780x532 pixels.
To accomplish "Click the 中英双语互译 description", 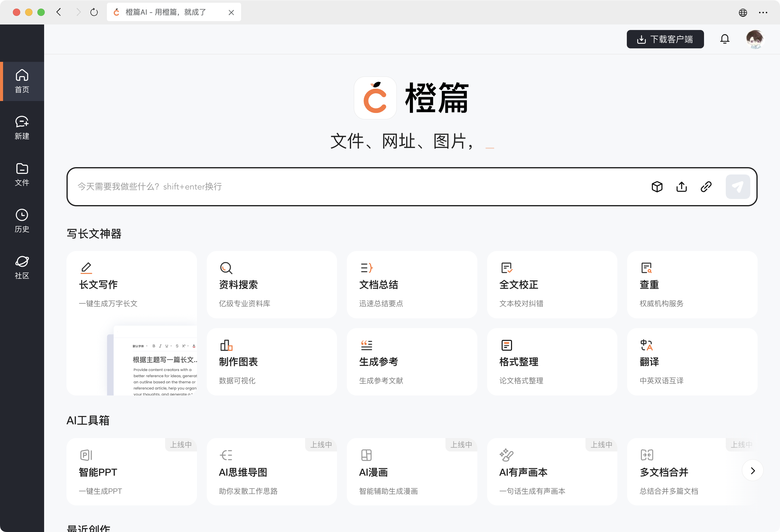I will pos(661,381).
